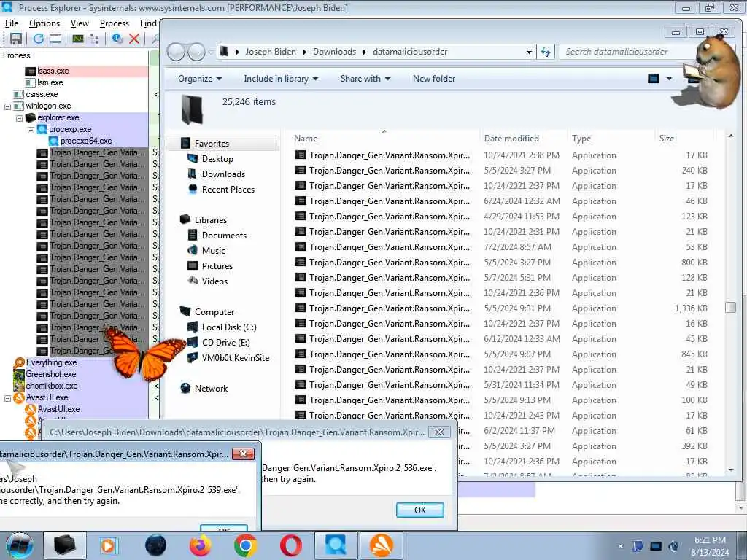Select Local Disk (C:) in navigation pane
Screen dimensions: 747x560
pos(228,327)
